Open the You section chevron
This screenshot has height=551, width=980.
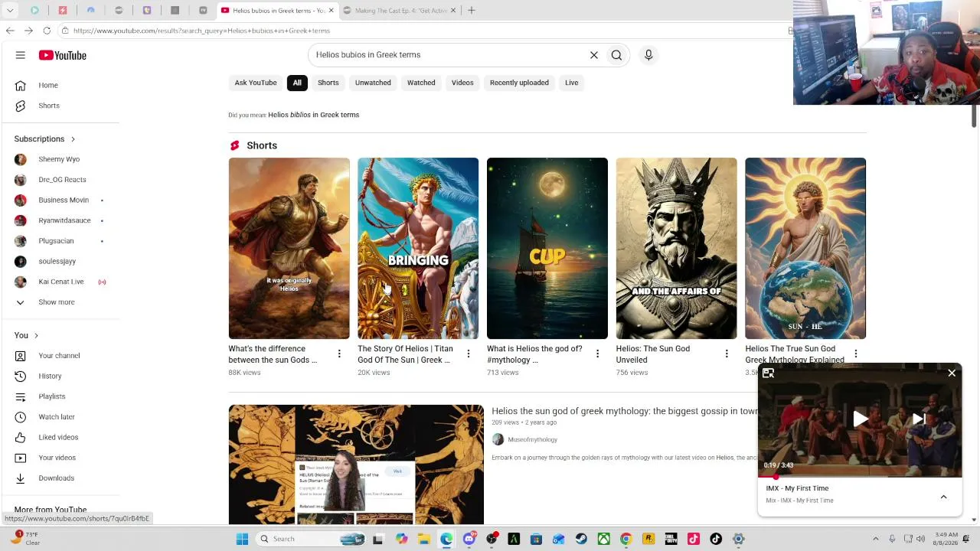36,335
